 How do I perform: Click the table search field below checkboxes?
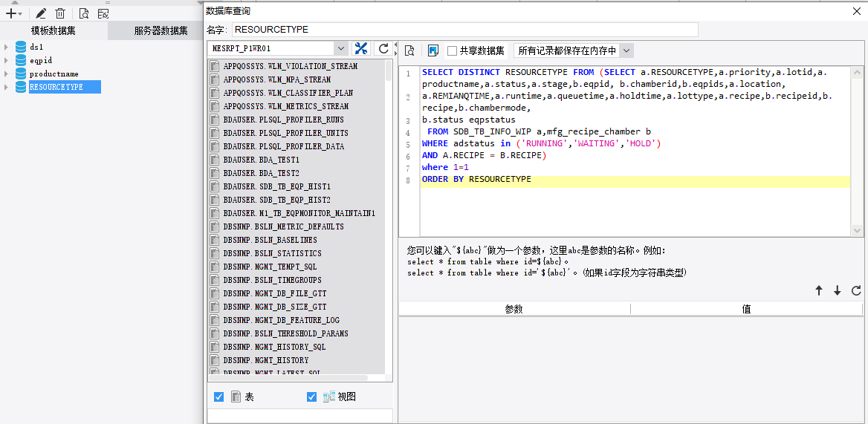pos(299,416)
